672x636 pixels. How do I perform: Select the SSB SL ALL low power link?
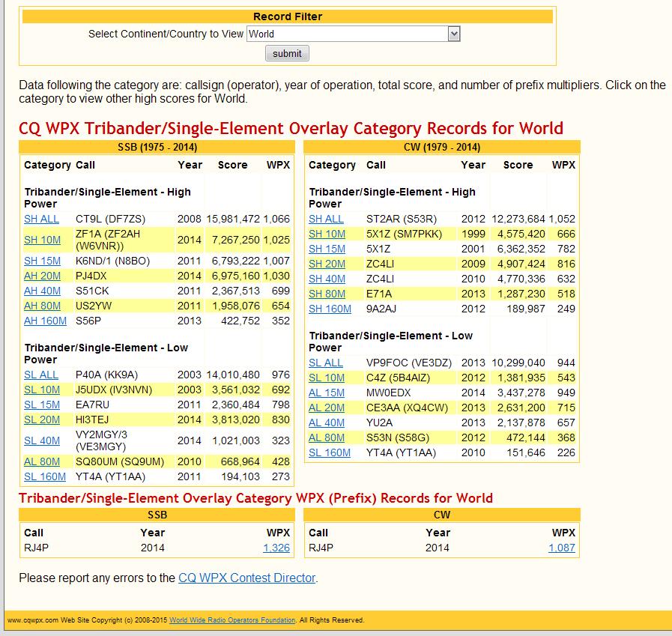tap(40, 375)
